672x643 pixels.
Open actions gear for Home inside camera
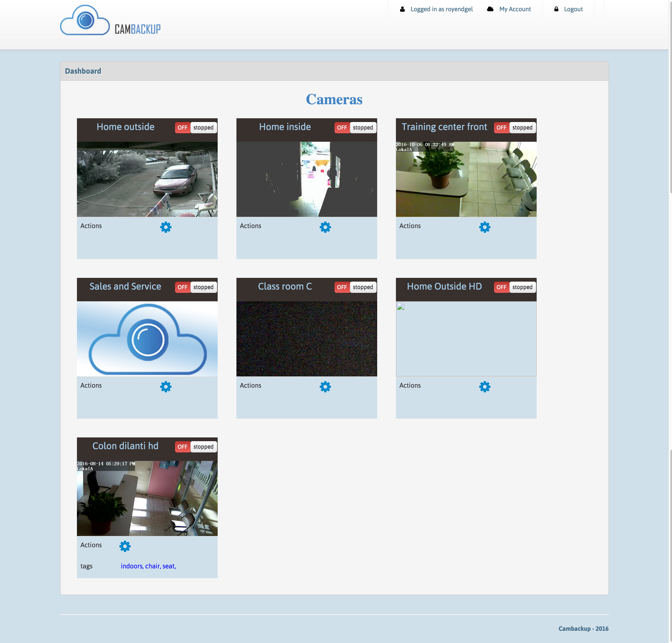pyautogui.click(x=325, y=227)
